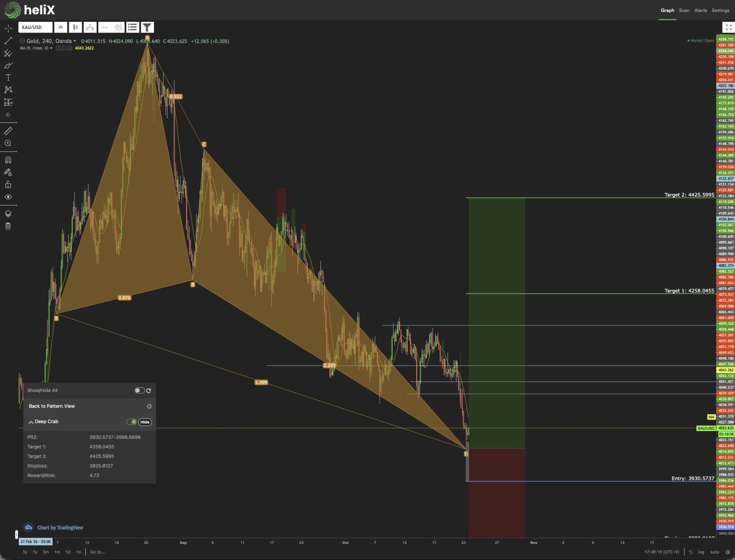Toggle the Show/Hide All switch

click(139, 391)
